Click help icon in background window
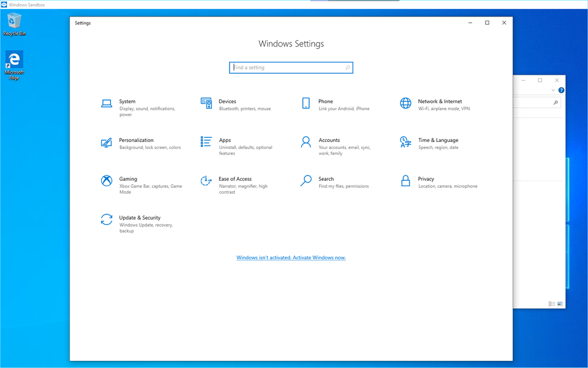The width and height of the screenshot is (588, 368). 562,90
